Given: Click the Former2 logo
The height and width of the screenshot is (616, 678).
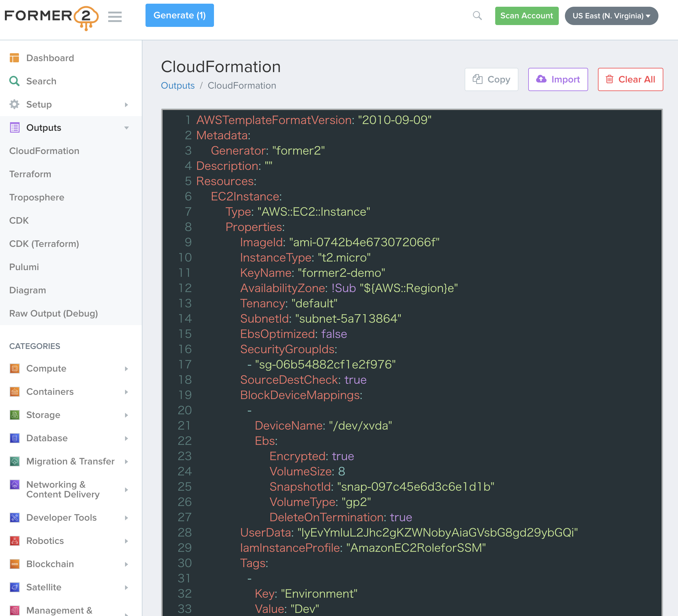Looking at the screenshot, I should point(51,17).
